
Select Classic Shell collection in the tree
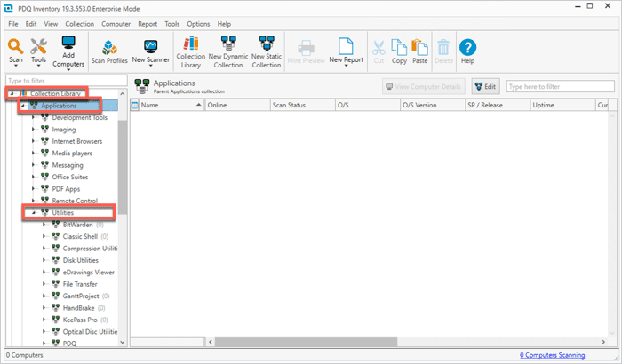click(x=80, y=237)
